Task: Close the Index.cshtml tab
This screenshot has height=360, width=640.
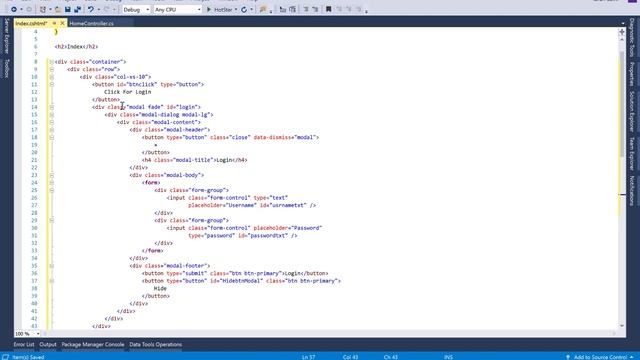Action: [62, 23]
